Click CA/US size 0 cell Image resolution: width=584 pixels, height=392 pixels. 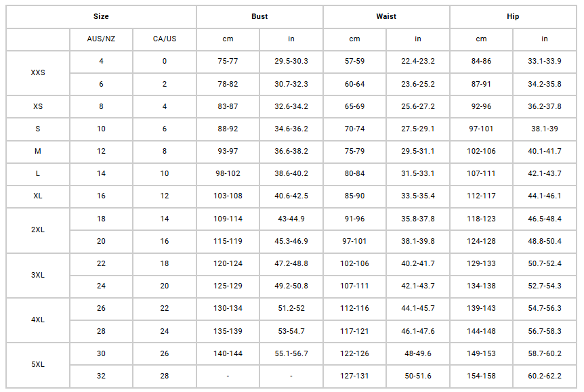165,61
